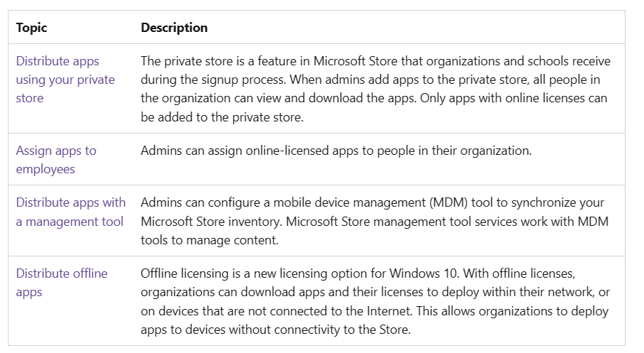
Task: Click 'apps to devices without connectivity' text line
Action: pos(240,330)
